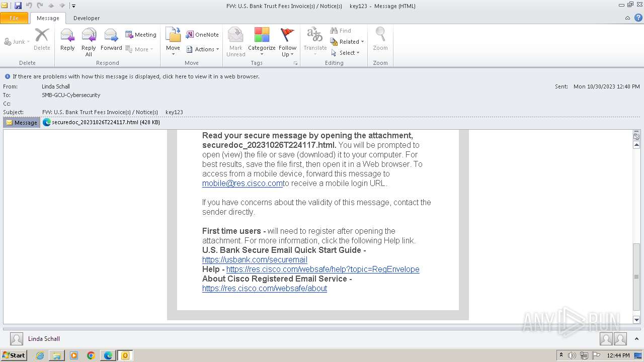Open the Categorize color menu
The width and height of the screenshot is (644, 362).
coord(262,42)
